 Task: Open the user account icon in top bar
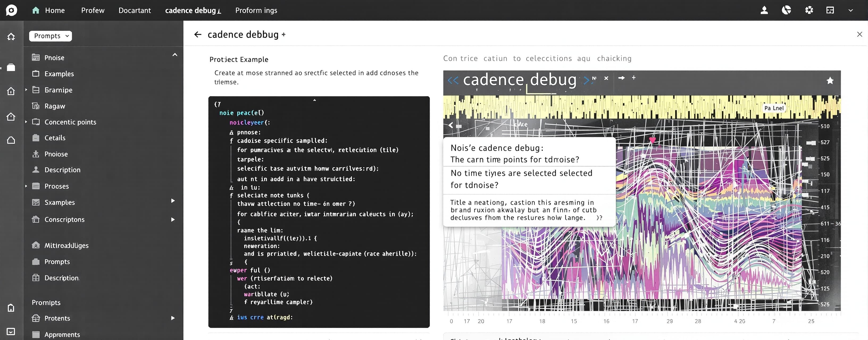click(x=764, y=10)
